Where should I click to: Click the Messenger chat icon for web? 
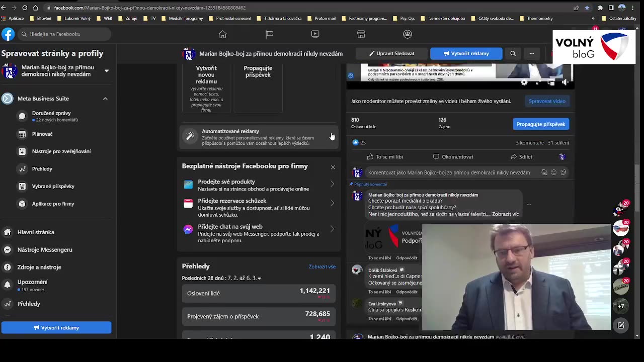188,229
